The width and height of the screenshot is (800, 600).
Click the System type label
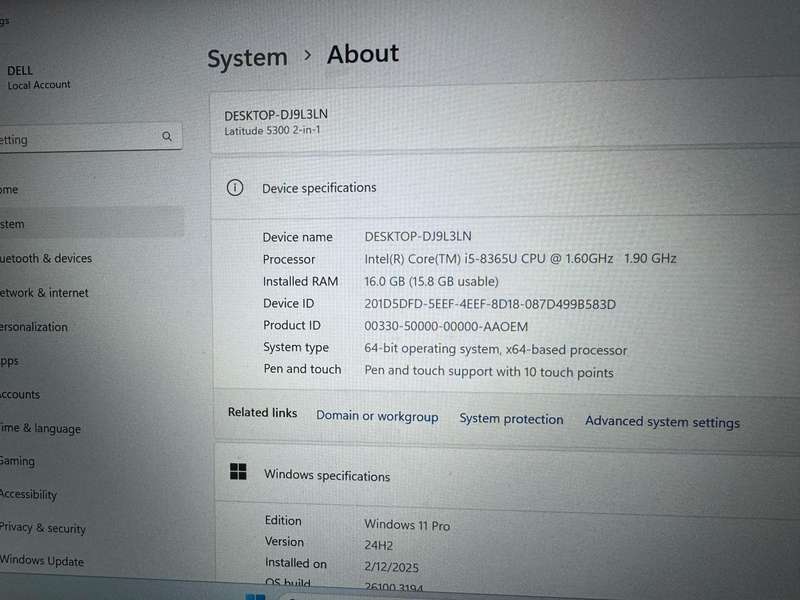[x=296, y=347]
